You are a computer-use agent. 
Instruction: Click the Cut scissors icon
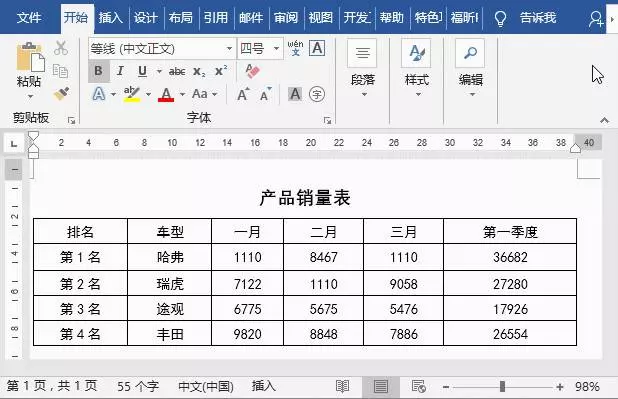[x=61, y=48]
